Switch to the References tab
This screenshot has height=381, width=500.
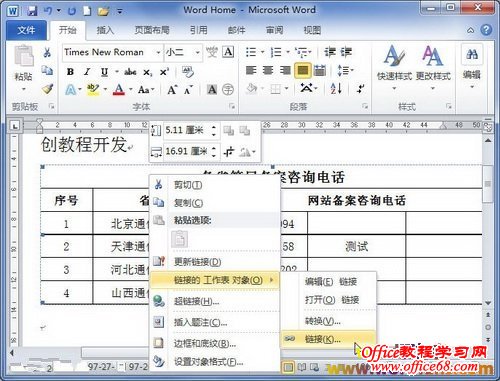click(199, 30)
